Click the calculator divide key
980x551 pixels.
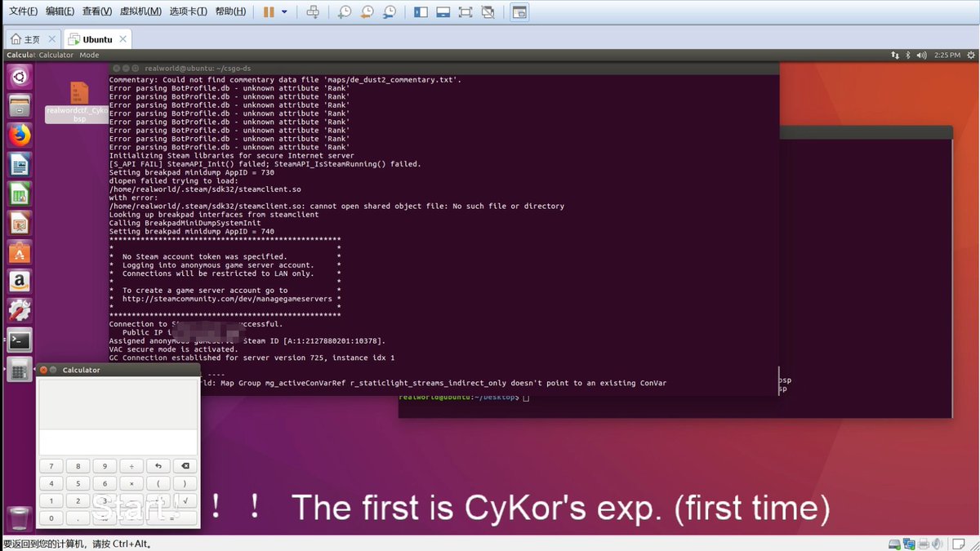[131, 466]
